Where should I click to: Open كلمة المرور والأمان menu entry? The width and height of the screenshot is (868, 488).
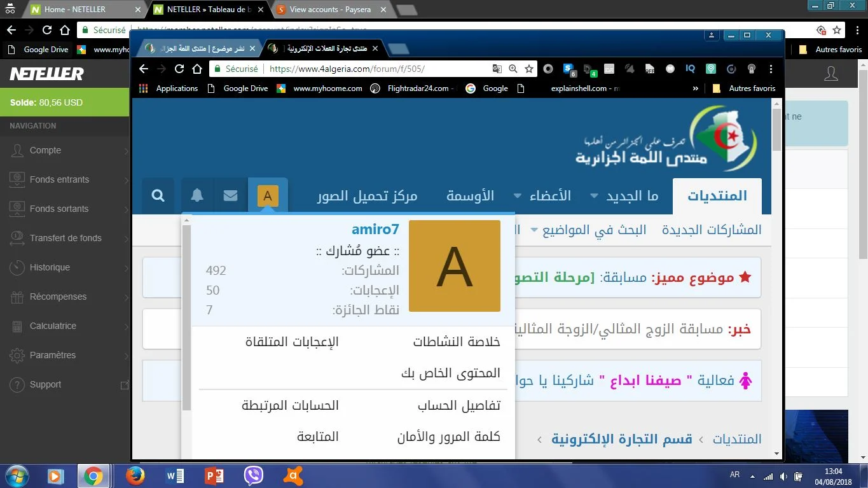(x=448, y=436)
